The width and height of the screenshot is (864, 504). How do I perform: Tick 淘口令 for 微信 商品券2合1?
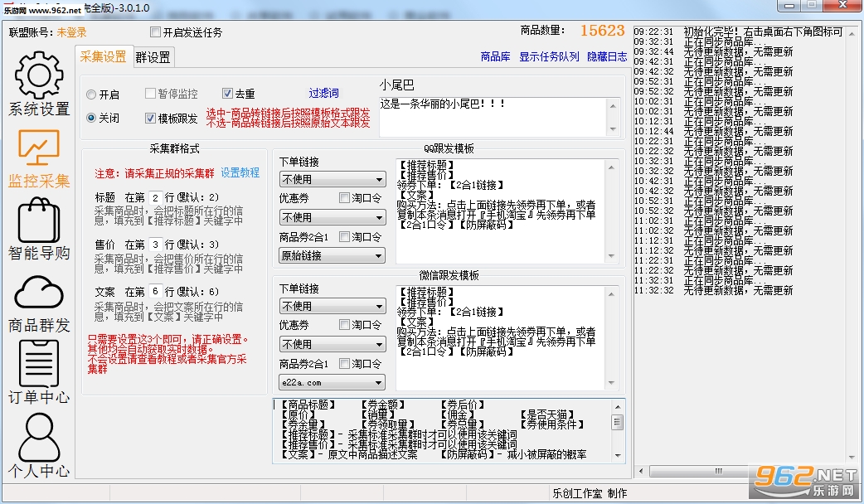coord(344,364)
